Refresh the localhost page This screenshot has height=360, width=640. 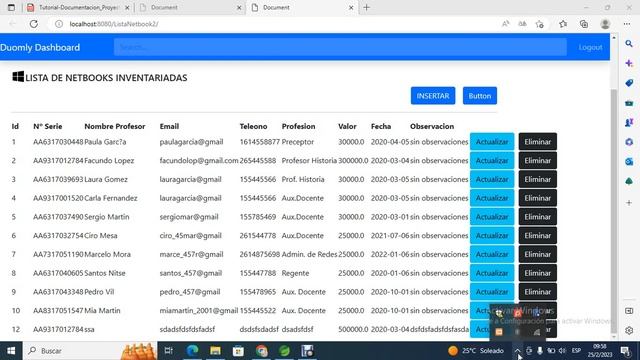click(33, 24)
